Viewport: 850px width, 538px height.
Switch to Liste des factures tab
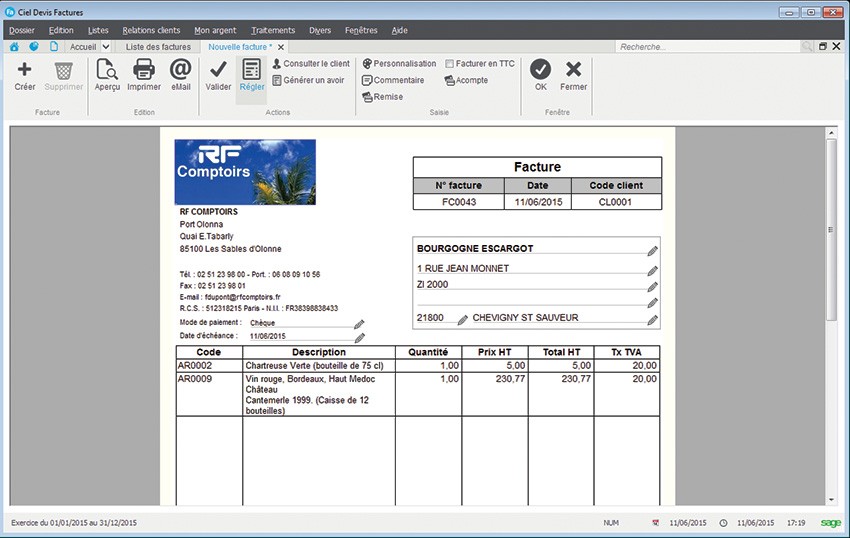click(158, 47)
